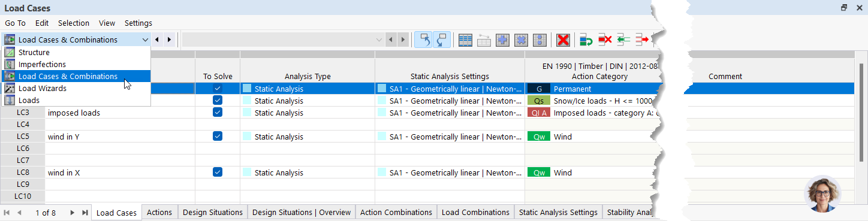The width and height of the screenshot is (868, 221).
Task: Switch to Design Situations | Overview tab
Action: [302, 213]
